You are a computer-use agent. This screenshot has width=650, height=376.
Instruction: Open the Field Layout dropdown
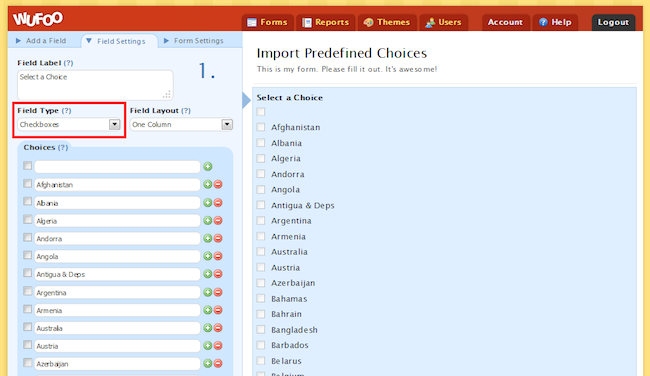pyautogui.click(x=181, y=124)
